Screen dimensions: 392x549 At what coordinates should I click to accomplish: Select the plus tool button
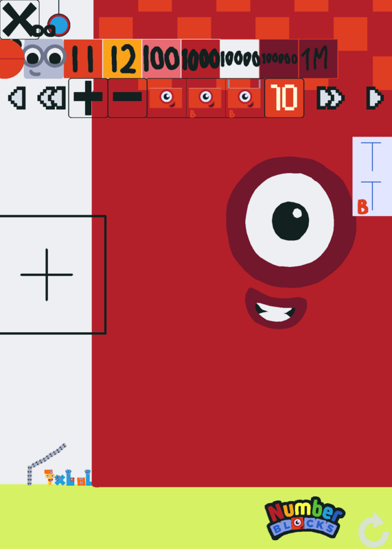click(x=88, y=98)
